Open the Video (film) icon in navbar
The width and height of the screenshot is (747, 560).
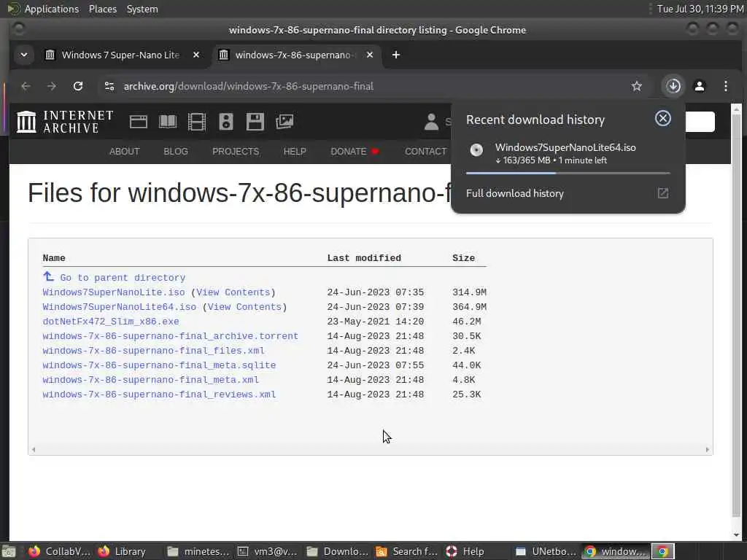(x=196, y=122)
